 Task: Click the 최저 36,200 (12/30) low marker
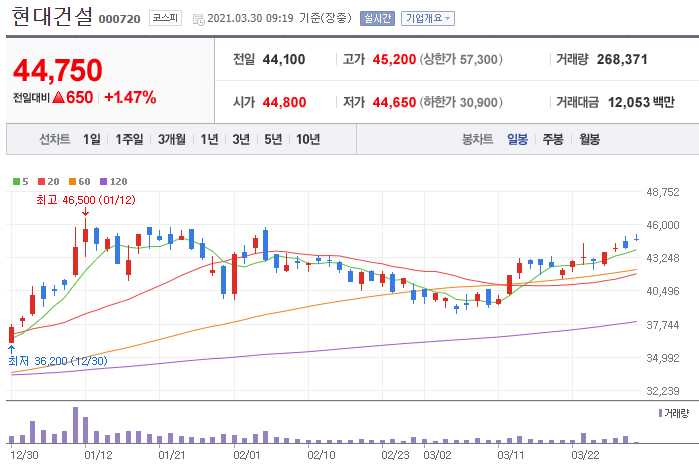tap(58, 360)
